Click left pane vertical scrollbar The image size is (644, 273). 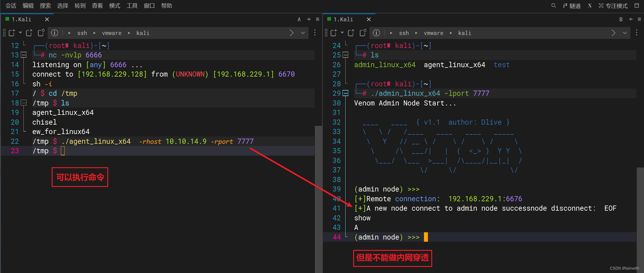pos(318,199)
